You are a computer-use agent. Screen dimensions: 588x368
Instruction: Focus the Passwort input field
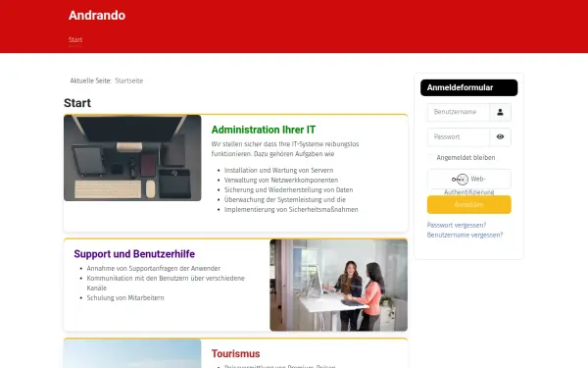[459, 136]
